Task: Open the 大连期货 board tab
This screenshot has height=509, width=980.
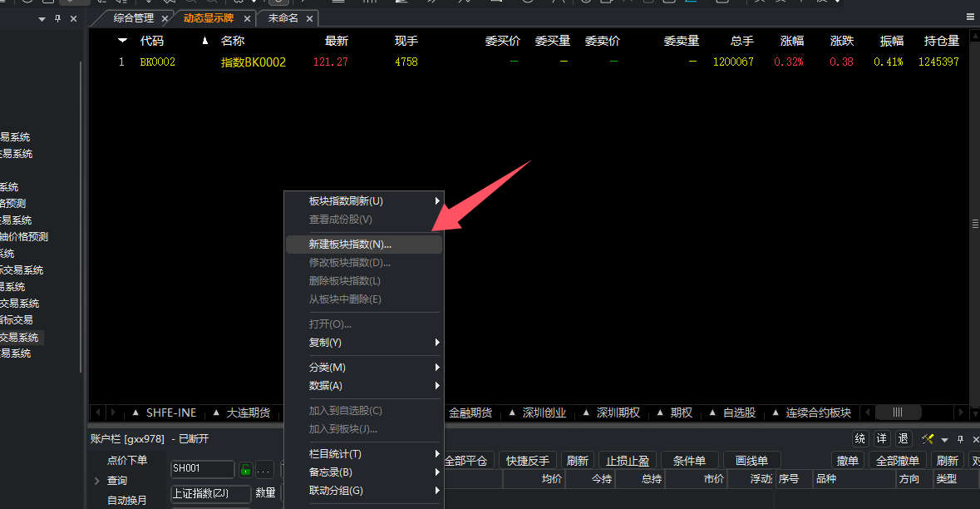Action: [x=249, y=413]
